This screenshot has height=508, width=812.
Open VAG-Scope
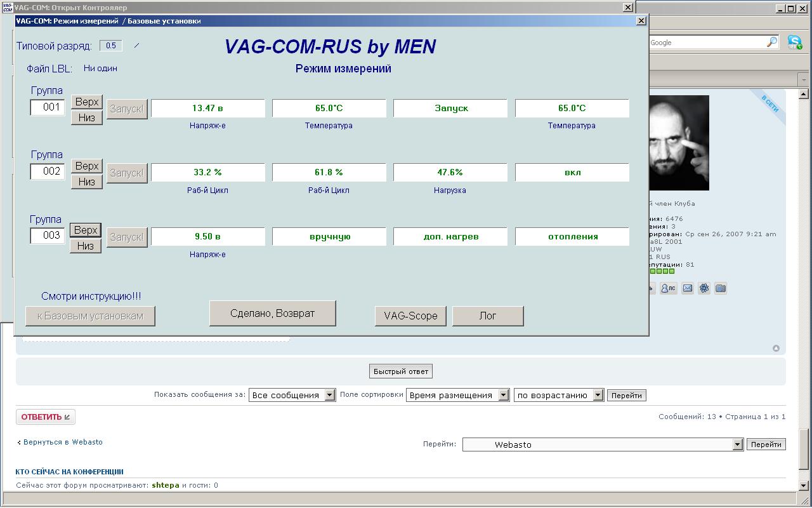click(410, 316)
